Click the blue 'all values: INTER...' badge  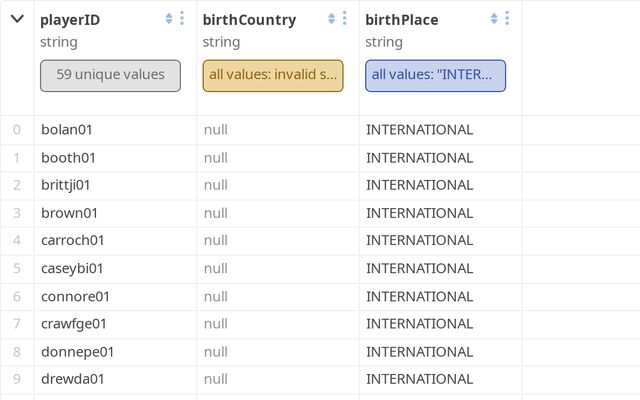[x=435, y=75]
